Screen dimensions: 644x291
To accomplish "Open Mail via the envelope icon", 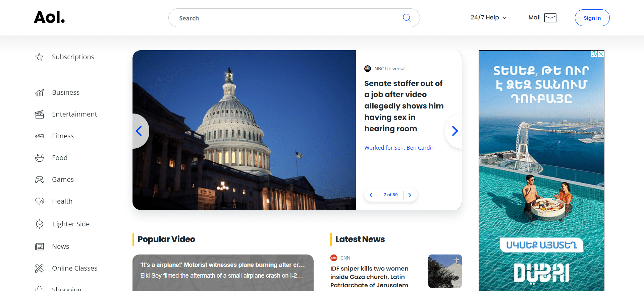I will pos(550,18).
